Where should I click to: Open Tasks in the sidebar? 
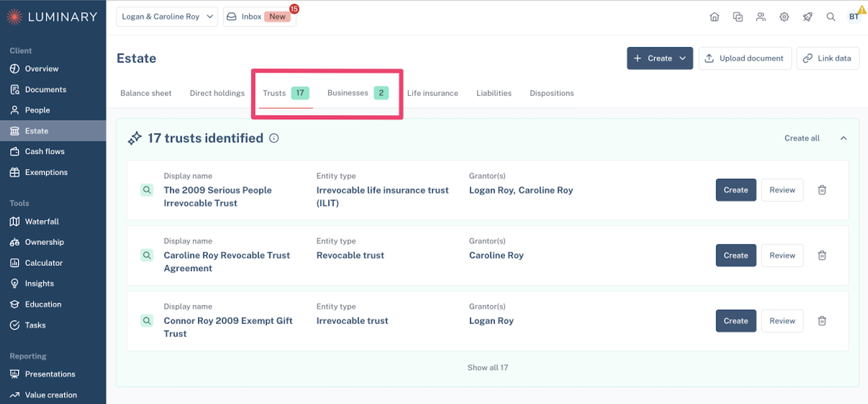(x=53, y=325)
